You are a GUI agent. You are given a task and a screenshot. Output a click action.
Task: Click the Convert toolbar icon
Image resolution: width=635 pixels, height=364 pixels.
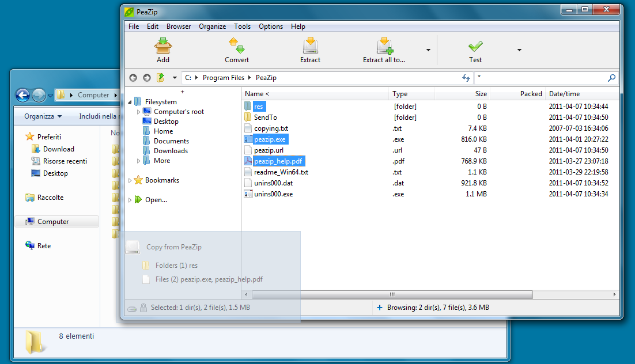(237, 45)
